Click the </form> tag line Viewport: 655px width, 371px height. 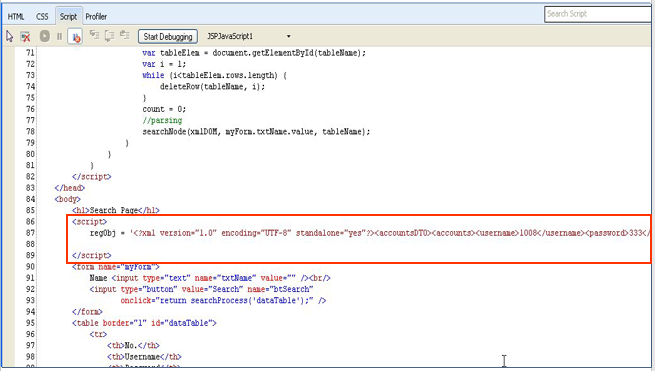tap(87, 312)
